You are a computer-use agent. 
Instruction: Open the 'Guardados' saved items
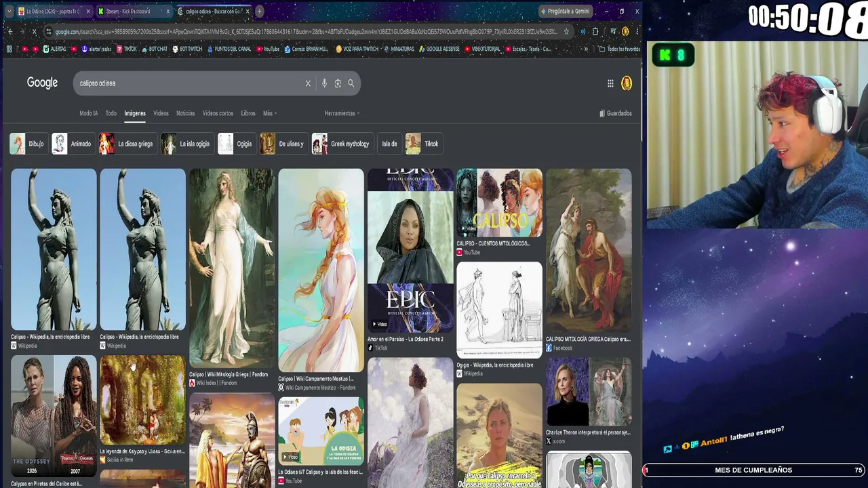pyautogui.click(x=616, y=113)
